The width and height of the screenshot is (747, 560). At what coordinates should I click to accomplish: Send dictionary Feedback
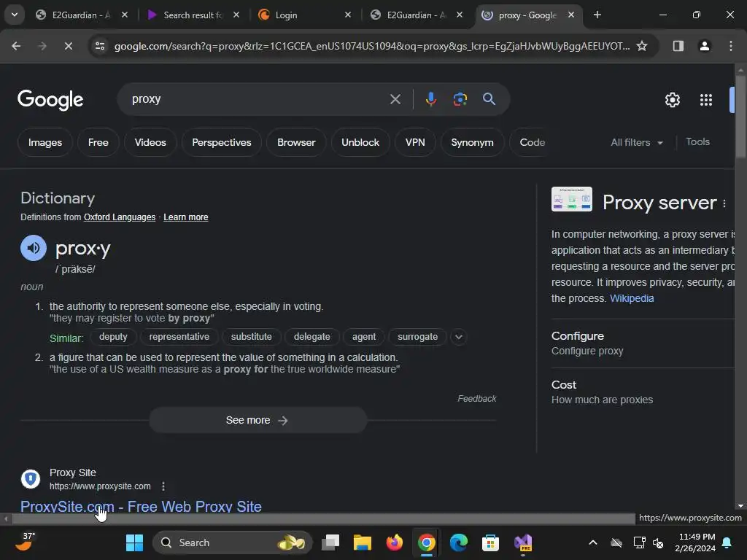pos(477,399)
